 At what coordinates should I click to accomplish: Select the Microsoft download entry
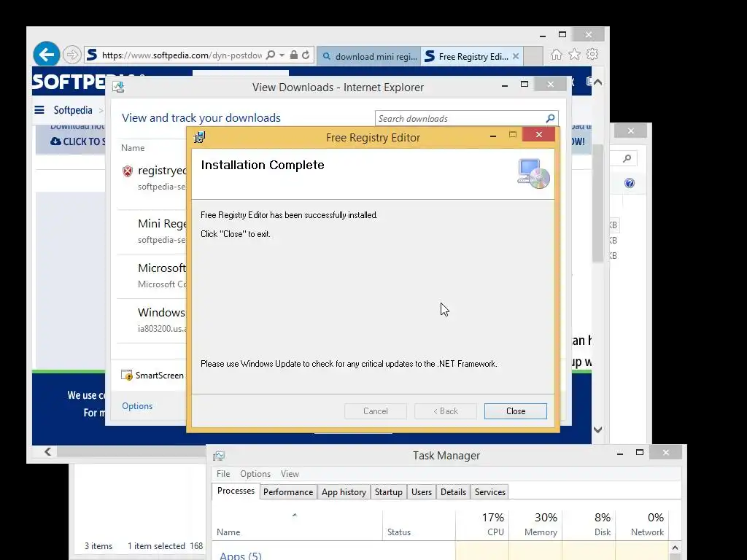153,275
